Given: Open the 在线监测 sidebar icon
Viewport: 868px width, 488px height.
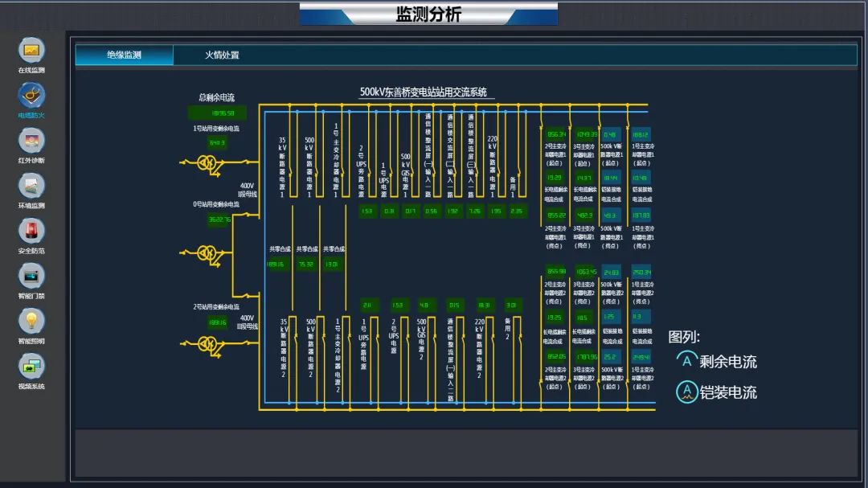Looking at the screenshot, I should (31, 51).
